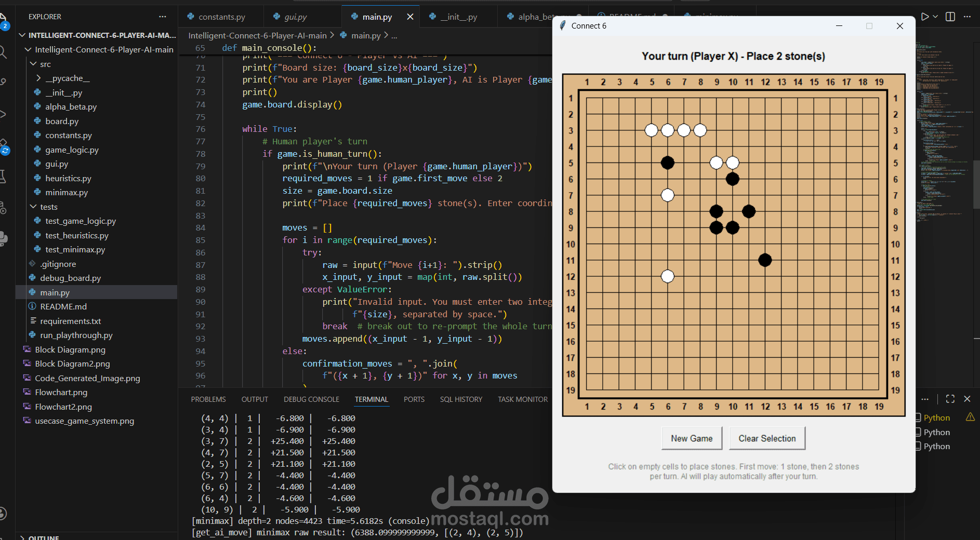The width and height of the screenshot is (980, 540).
Task: Split the editor to the right
Action: coord(950,17)
